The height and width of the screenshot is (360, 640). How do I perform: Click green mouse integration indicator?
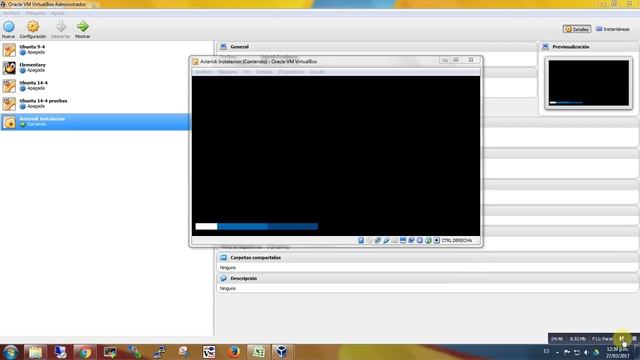click(x=428, y=240)
